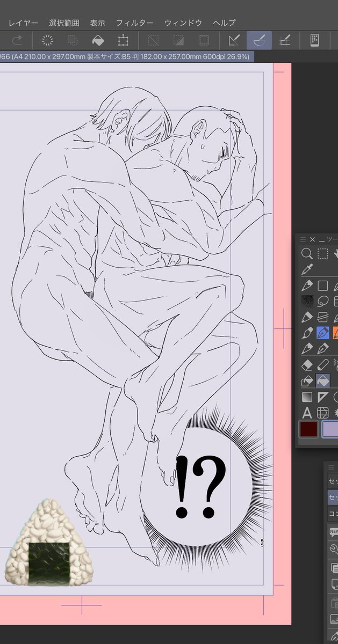
Task: Click the Scale/Rotate transform icon
Action: 123,40
